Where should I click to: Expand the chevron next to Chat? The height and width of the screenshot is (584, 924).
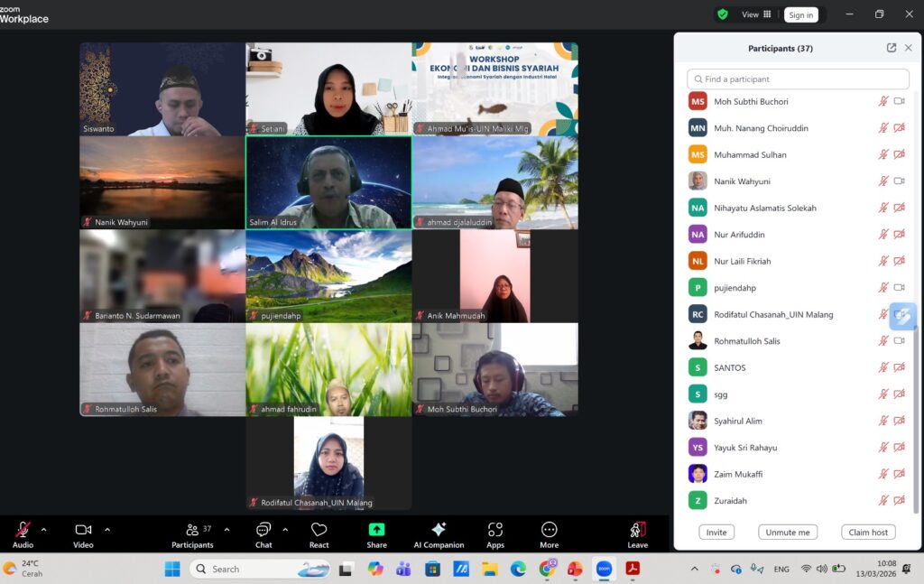tap(285, 530)
